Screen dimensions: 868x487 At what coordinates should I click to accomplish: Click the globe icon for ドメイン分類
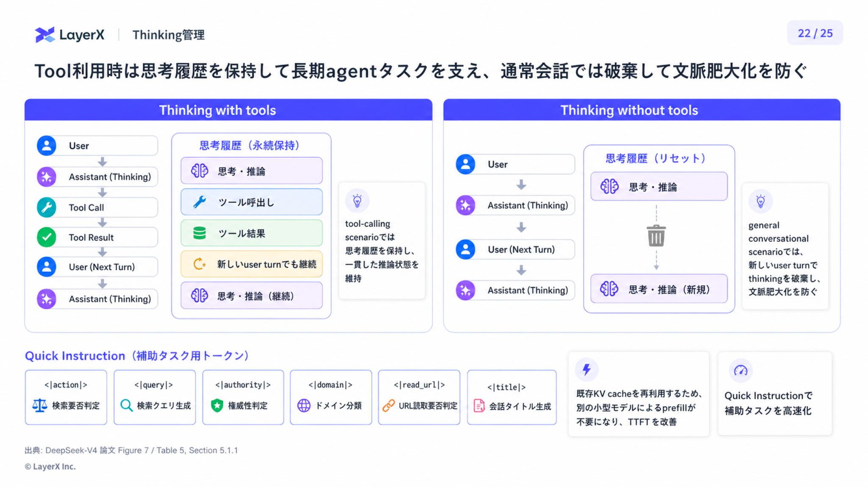[304, 406]
